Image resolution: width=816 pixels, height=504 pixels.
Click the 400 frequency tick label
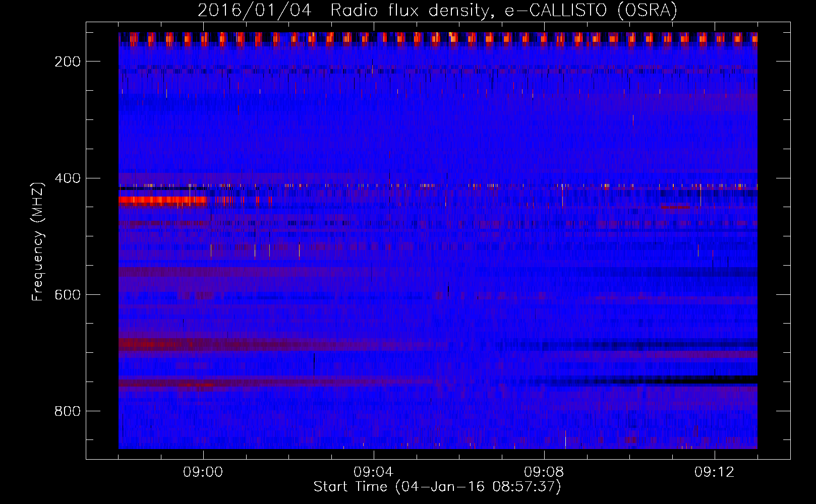click(68, 178)
